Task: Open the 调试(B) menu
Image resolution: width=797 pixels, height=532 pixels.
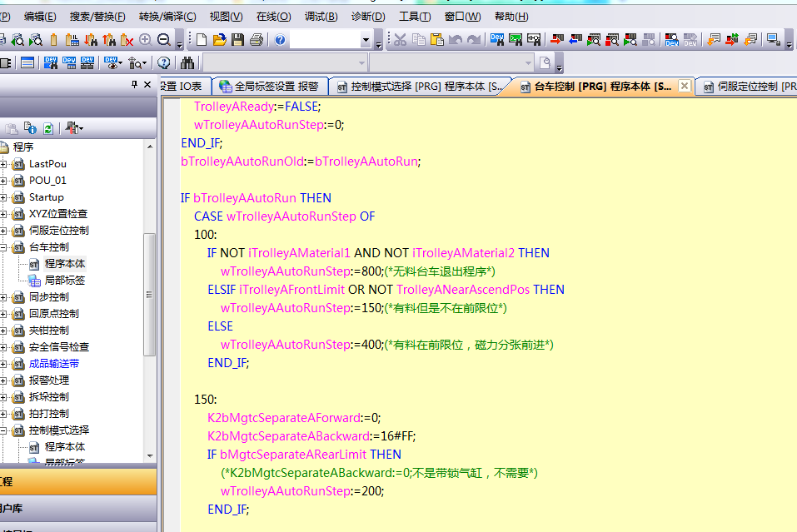Action: pos(321,16)
